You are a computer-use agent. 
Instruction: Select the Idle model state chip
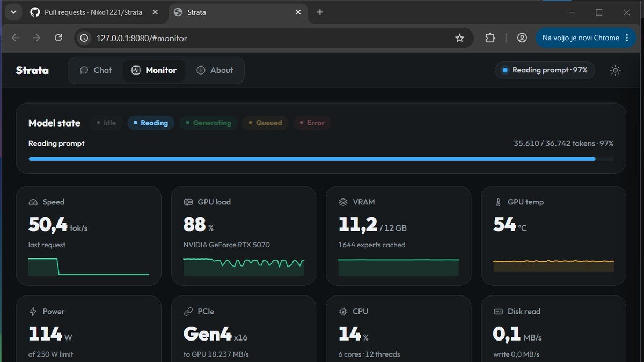106,123
